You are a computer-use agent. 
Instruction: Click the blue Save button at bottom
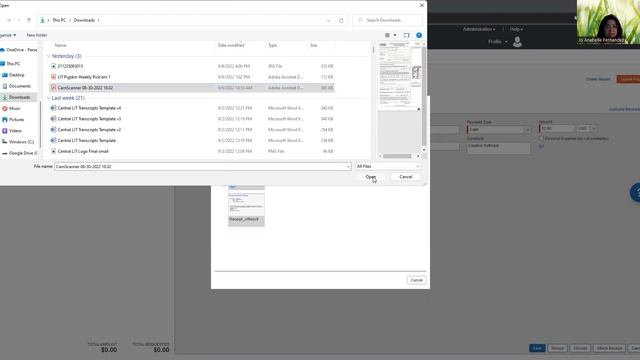[x=537, y=348]
